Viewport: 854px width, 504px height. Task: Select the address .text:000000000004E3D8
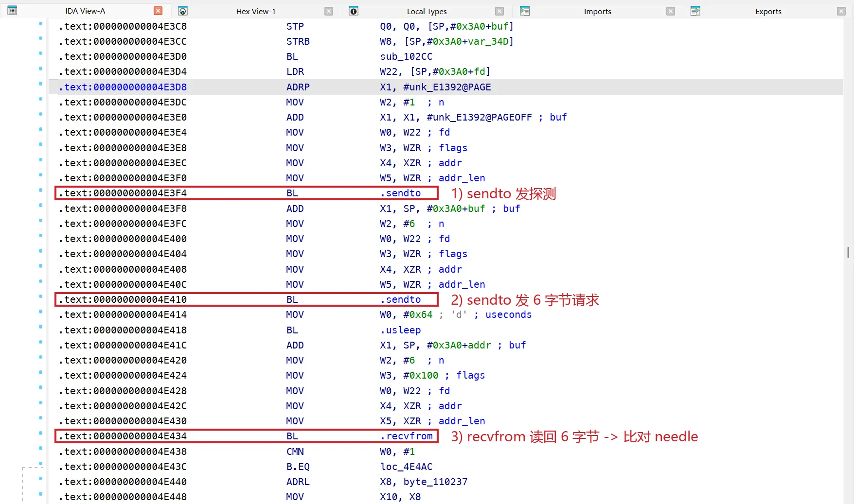[123, 87]
